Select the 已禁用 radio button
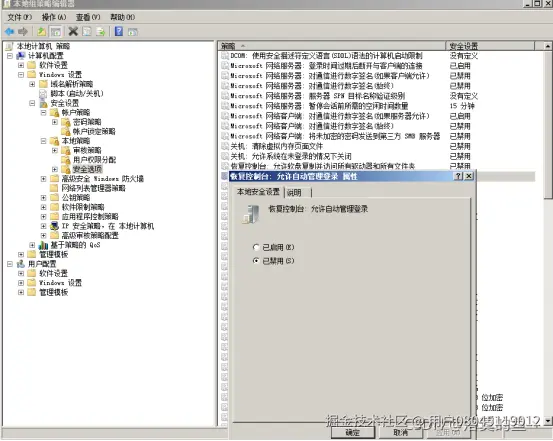 [256, 261]
